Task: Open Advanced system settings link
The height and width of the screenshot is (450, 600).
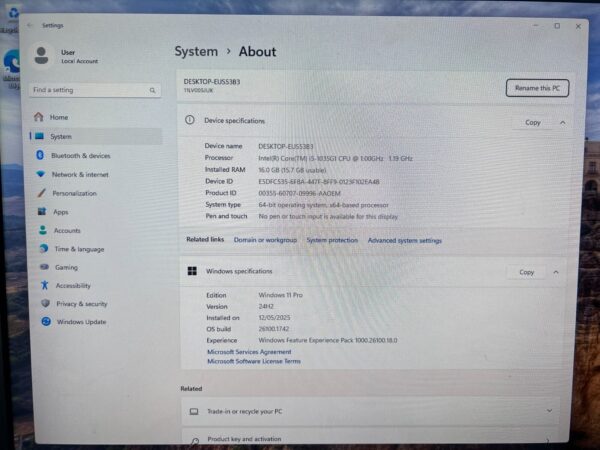Action: pos(404,240)
